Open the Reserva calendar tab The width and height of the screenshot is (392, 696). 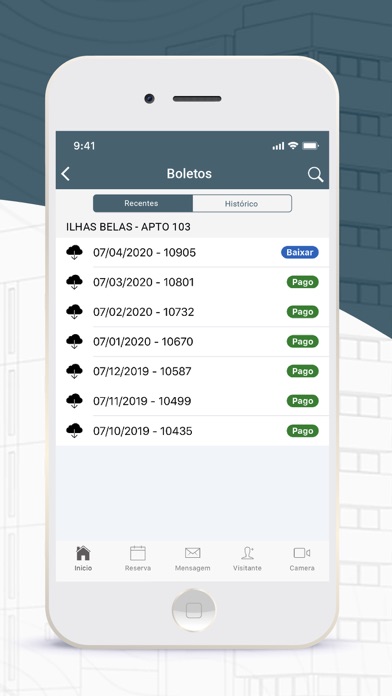[138, 558]
